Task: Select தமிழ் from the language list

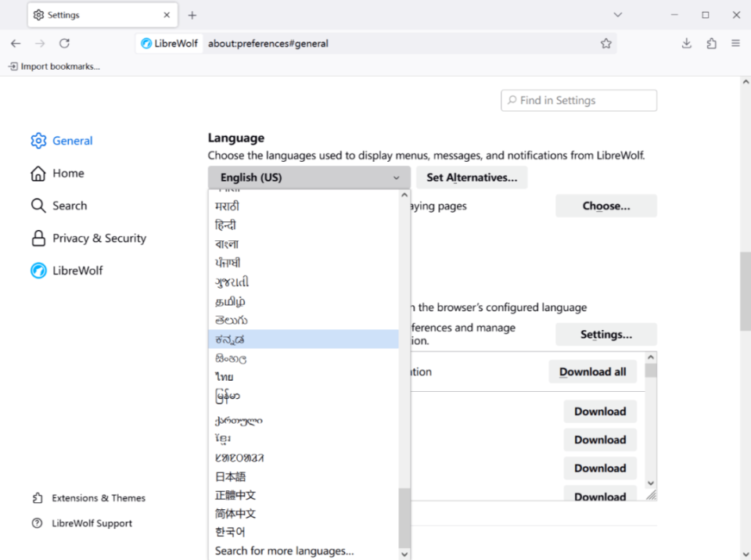Action: tap(304, 301)
